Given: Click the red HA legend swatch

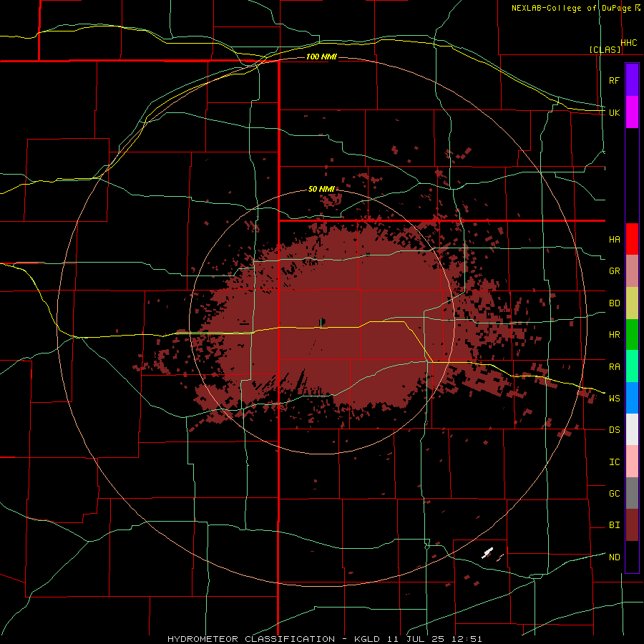Looking at the screenshot, I should [632, 239].
